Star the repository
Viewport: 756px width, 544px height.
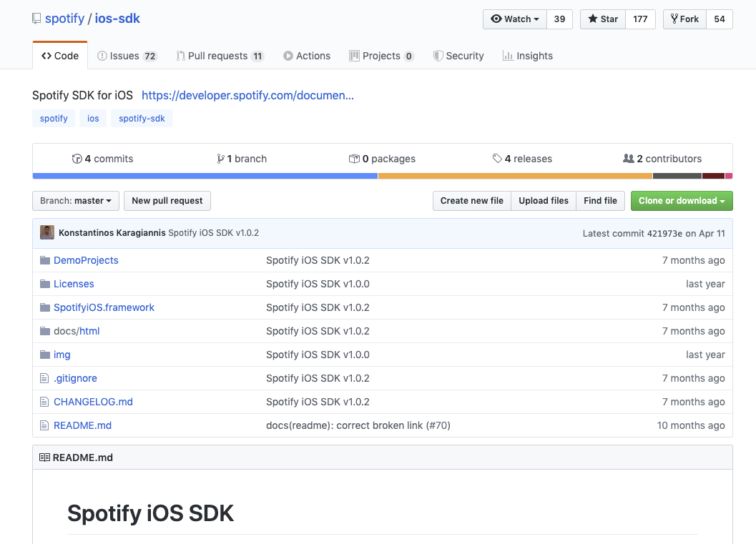point(603,19)
